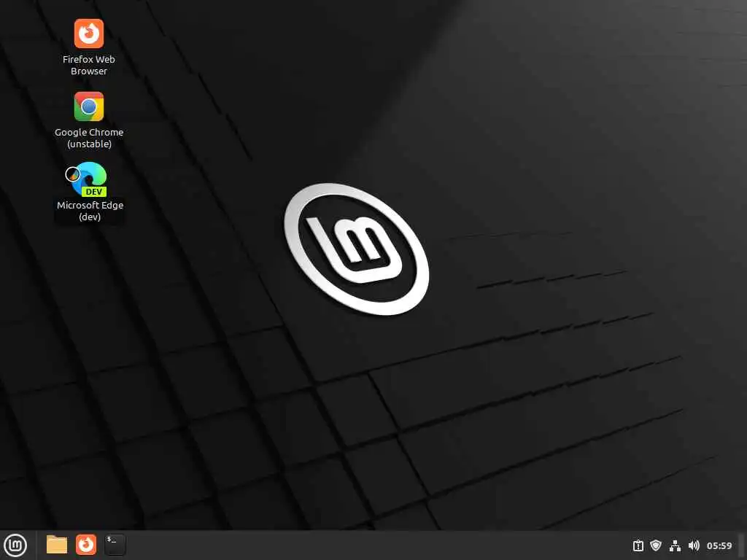Open the update manager shield icon
The image size is (747, 560).
(656, 545)
